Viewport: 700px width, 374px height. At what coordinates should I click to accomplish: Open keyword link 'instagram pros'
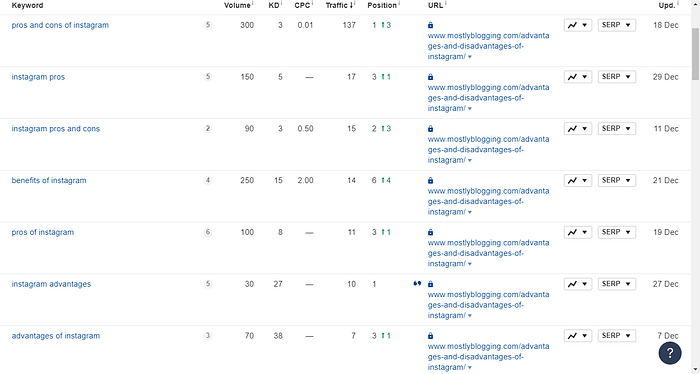pyautogui.click(x=38, y=77)
